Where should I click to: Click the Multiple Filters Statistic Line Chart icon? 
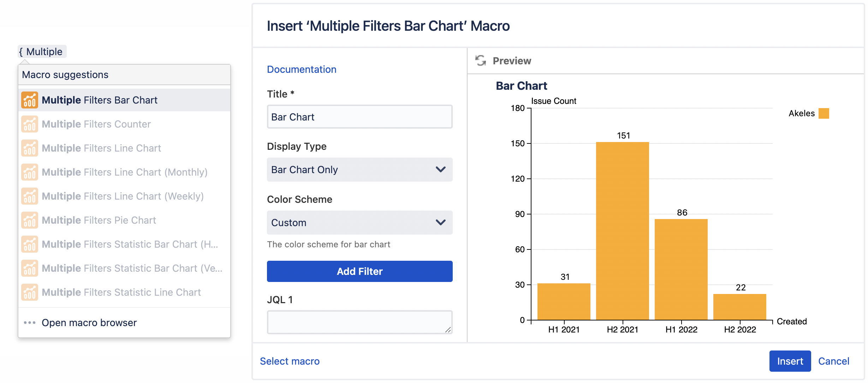30,292
